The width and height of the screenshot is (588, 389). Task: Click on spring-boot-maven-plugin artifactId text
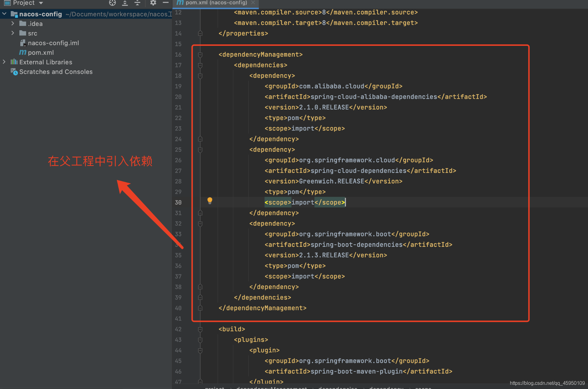(356, 371)
